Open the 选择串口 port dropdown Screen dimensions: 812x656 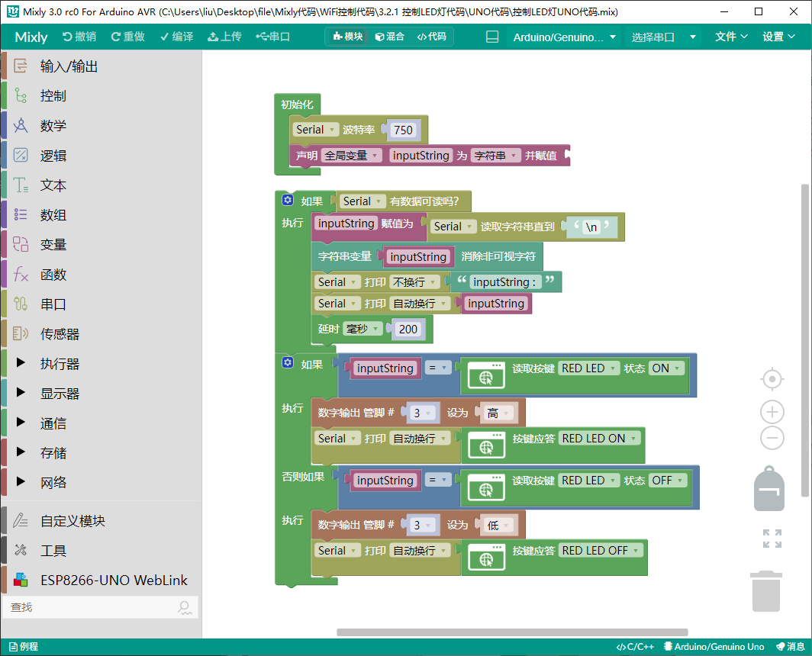[663, 37]
